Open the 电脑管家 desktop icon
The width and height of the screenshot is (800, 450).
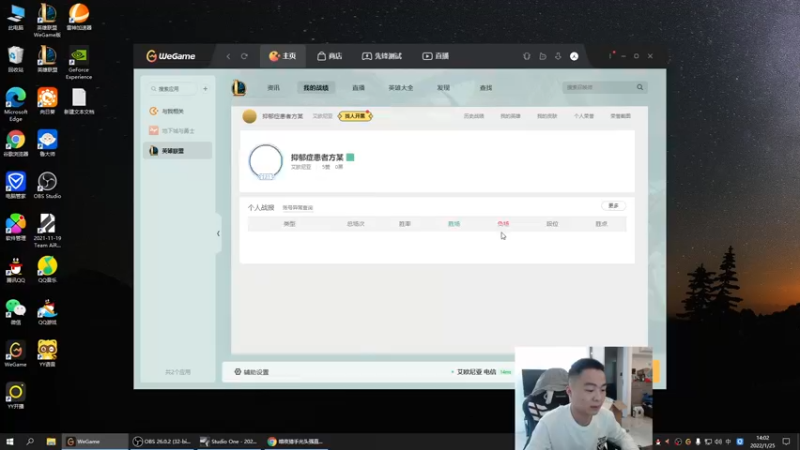16,185
